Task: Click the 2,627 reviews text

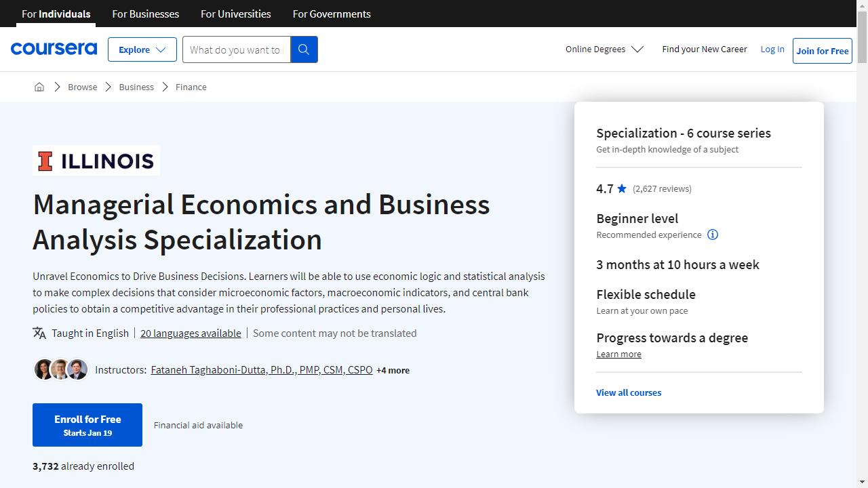Action: click(662, 188)
